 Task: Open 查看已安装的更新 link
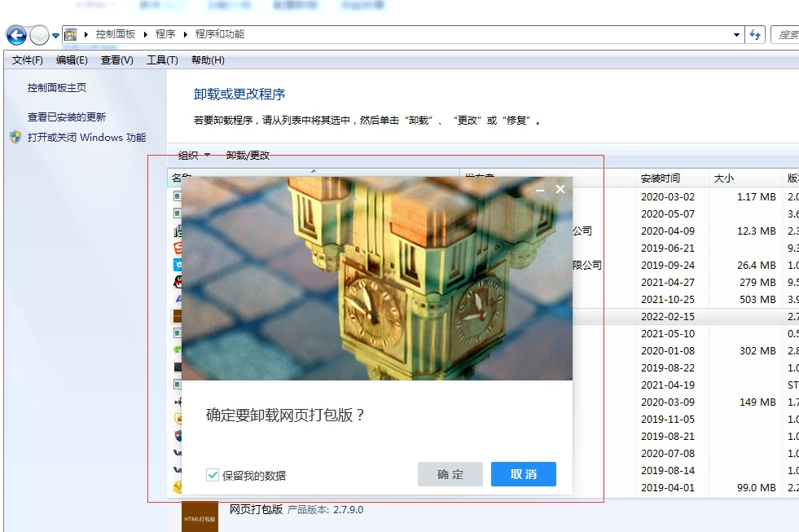point(67,117)
